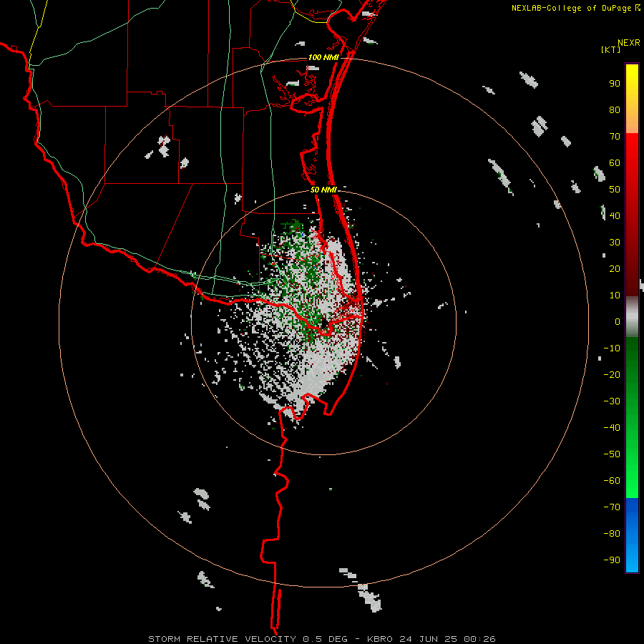644x644 pixels.
Task: Click the -30 value on velocity scale
Action: (x=612, y=401)
